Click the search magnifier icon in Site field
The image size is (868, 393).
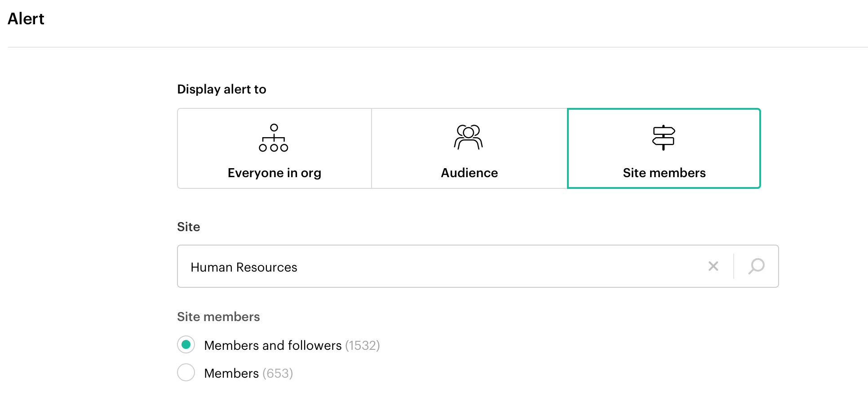[756, 266]
